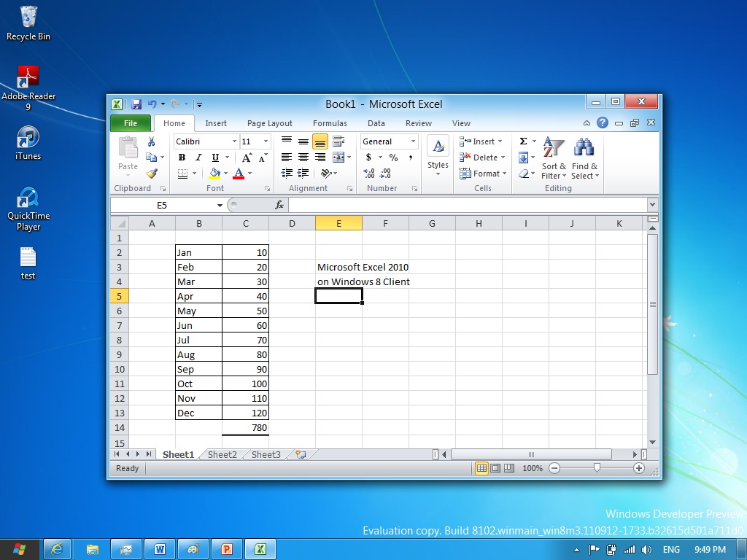This screenshot has height=560, width=747.
Task: Click the Increase Font Size icon
Action: [247, 157]
